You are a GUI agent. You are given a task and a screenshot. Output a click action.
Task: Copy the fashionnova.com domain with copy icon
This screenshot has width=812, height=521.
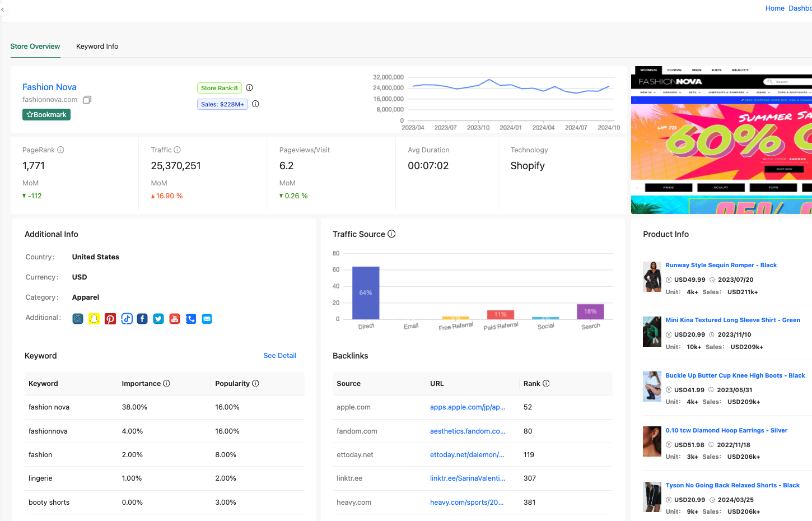(87, 99)
